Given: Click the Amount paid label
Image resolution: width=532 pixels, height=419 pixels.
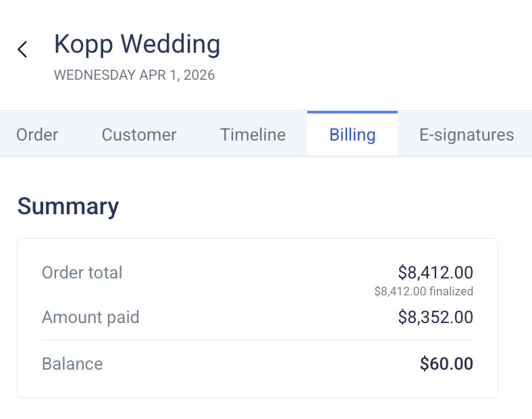Looking at the screenshot, I should (90, 318).
